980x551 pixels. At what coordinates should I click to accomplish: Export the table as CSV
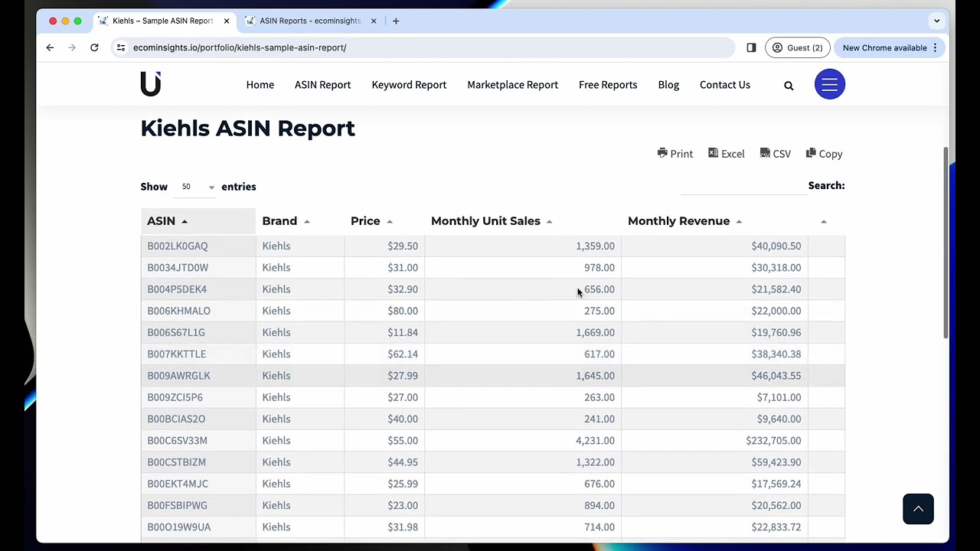pos(776,154)
